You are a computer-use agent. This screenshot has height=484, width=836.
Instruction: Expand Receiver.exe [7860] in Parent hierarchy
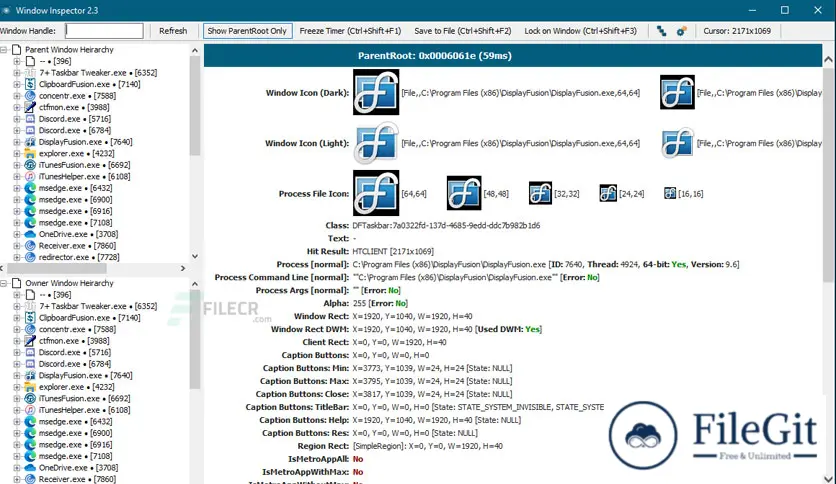click(x=17, y=246)
